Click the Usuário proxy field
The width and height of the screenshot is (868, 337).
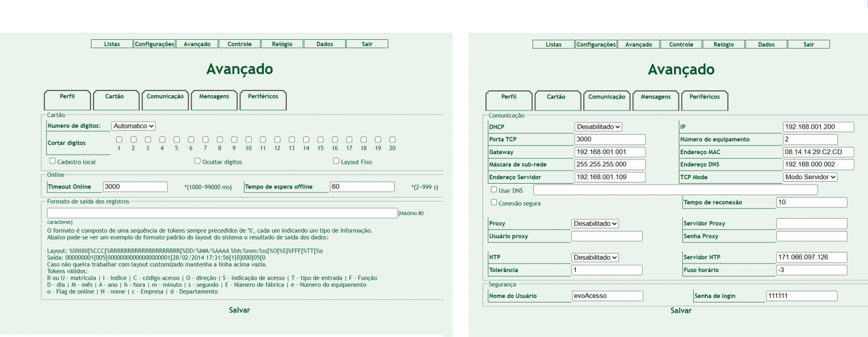(x=607, y=236)
